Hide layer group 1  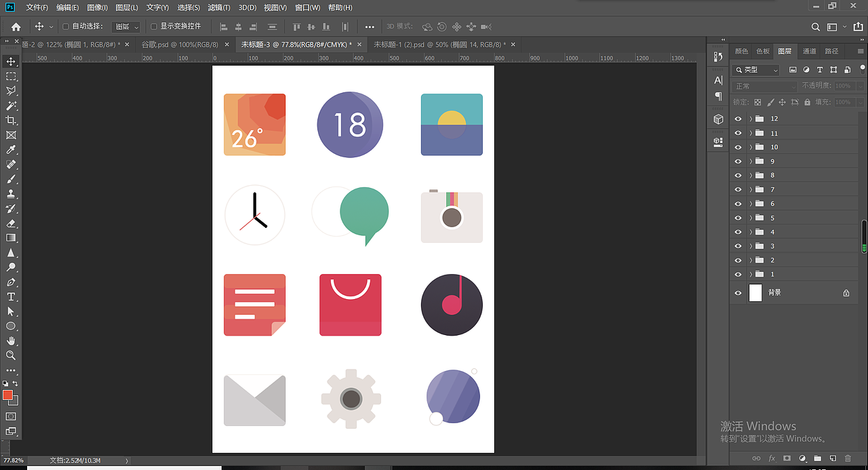point(738,274)
